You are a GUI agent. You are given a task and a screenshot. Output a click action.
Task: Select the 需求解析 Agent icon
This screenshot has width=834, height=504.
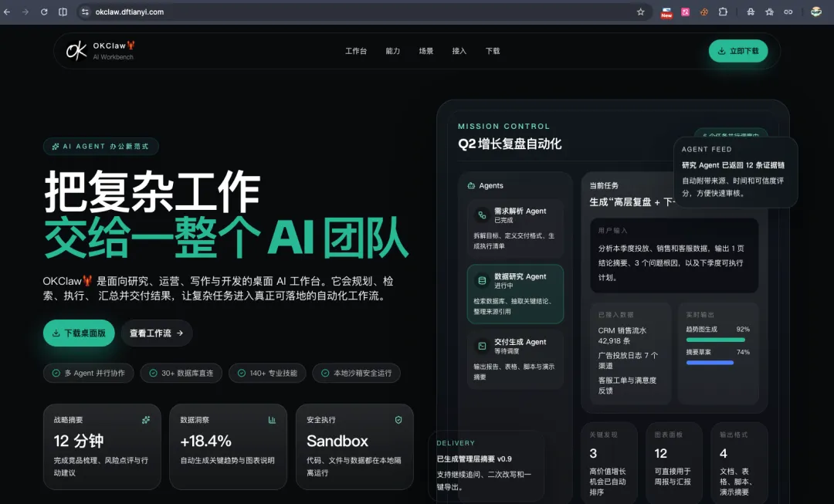pyautogui.click(x=481, y=214)
